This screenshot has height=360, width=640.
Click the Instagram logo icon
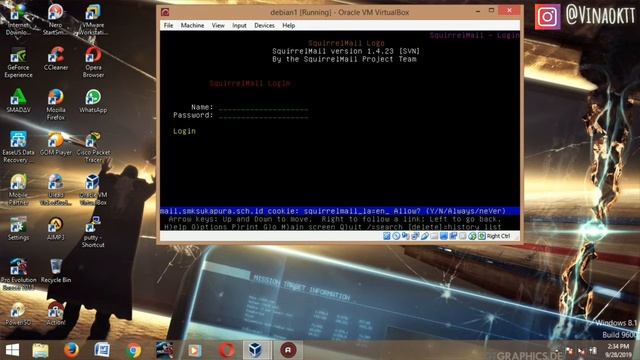[547, 17]
